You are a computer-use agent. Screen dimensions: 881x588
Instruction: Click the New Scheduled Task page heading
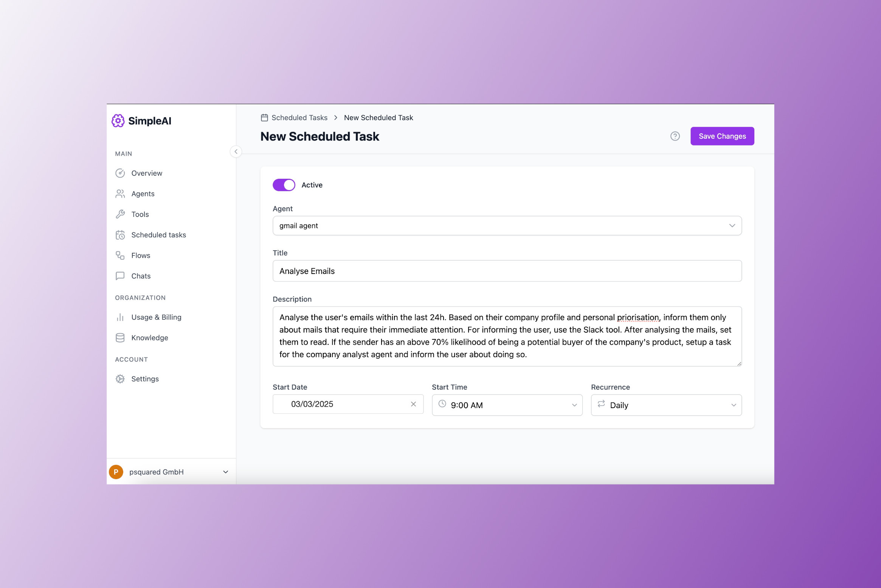click(x=320, y=136)
